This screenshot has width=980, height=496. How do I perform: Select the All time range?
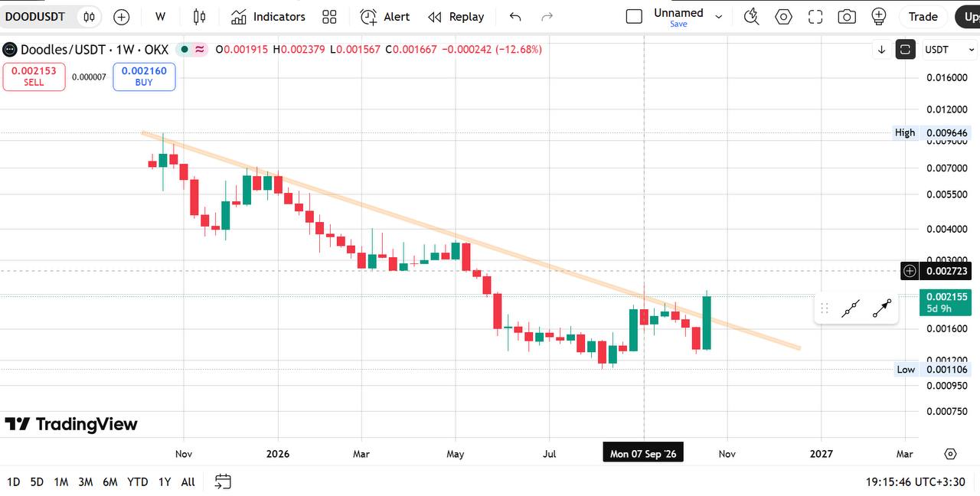188,481
